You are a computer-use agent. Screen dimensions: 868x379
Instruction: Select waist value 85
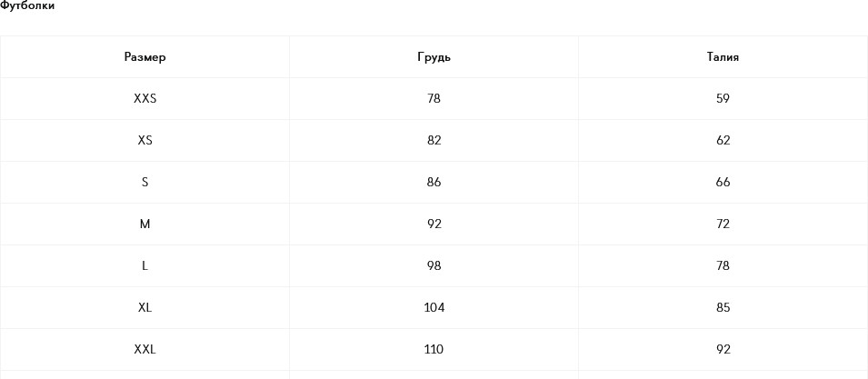click(723, 308)
